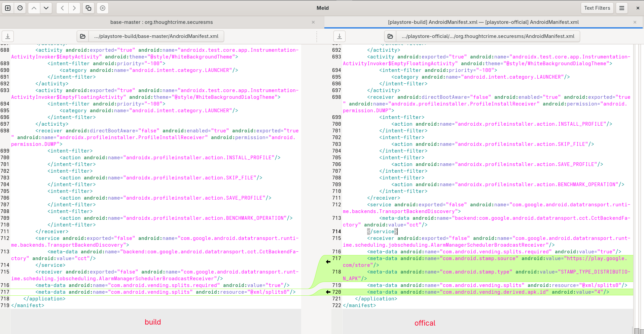644x334 pixels.
Task: Click right pane line 715 AlarmManagerSchedulerBroadcastReceiver receiver
Action: click(x=487, y=242)
